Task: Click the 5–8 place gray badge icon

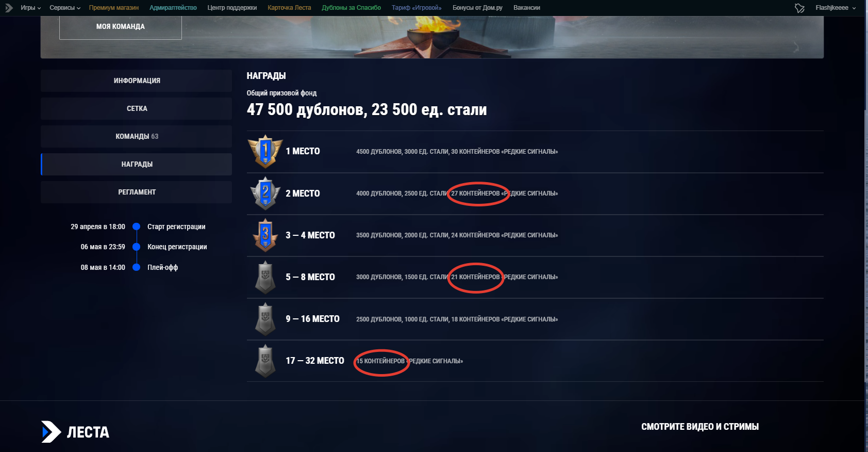Action: (265, 277)
